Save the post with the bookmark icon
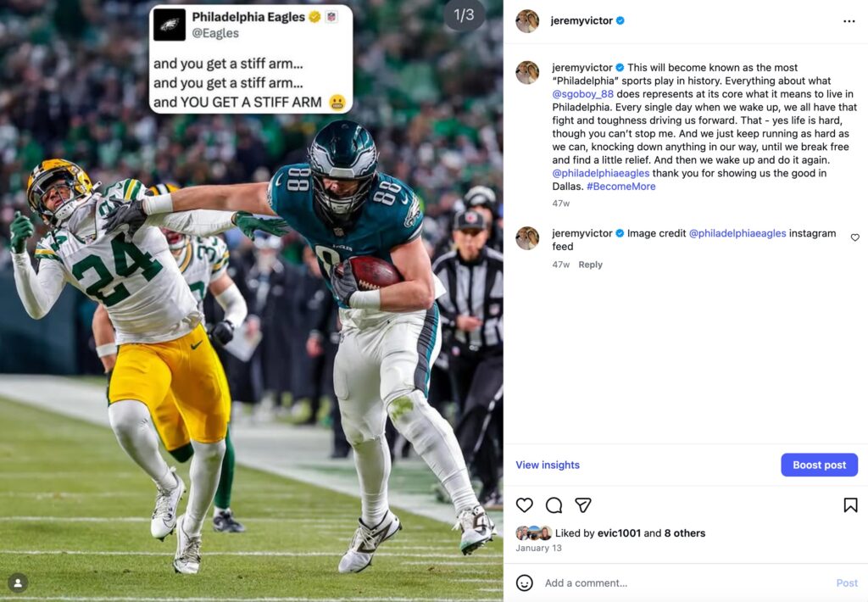 (x=850, y=505)
